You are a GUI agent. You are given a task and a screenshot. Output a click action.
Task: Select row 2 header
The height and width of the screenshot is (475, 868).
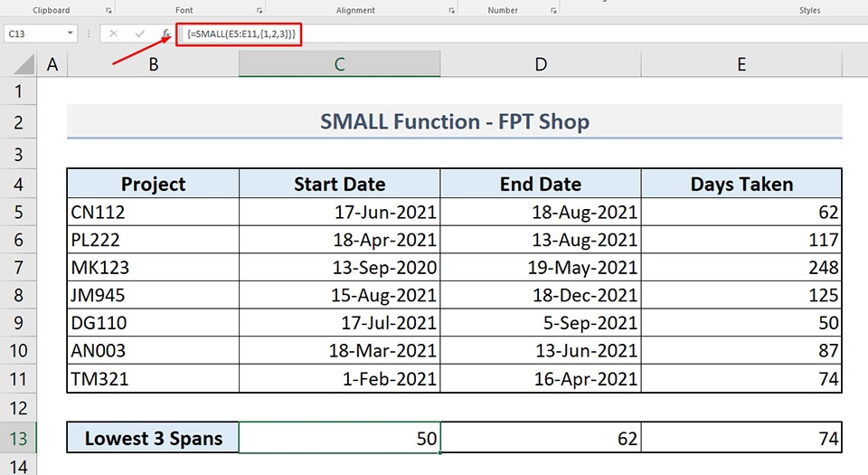(x=18, y=122)
